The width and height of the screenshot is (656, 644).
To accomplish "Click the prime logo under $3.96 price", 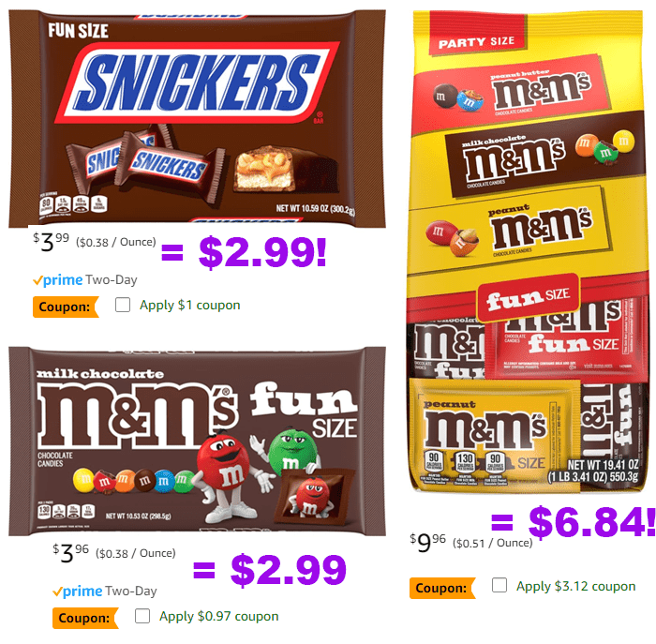I will [x=78, y=592].
